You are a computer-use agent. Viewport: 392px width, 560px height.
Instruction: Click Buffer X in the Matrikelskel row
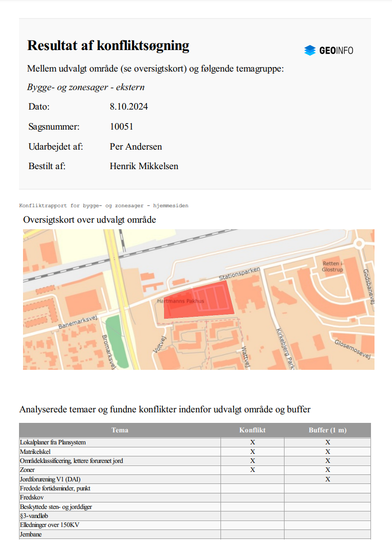(328, 452)
